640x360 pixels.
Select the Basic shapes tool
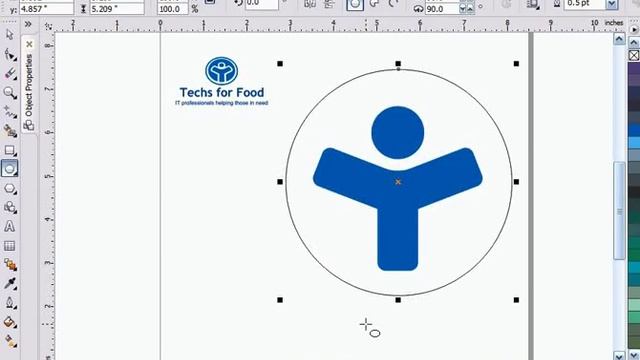tap(10, 207)
